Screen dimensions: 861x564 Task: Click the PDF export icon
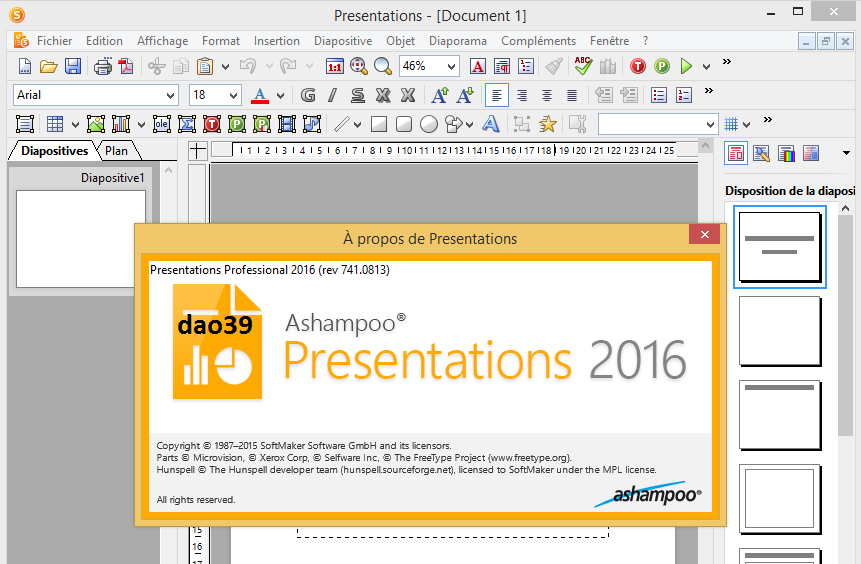tap(125, 66)
